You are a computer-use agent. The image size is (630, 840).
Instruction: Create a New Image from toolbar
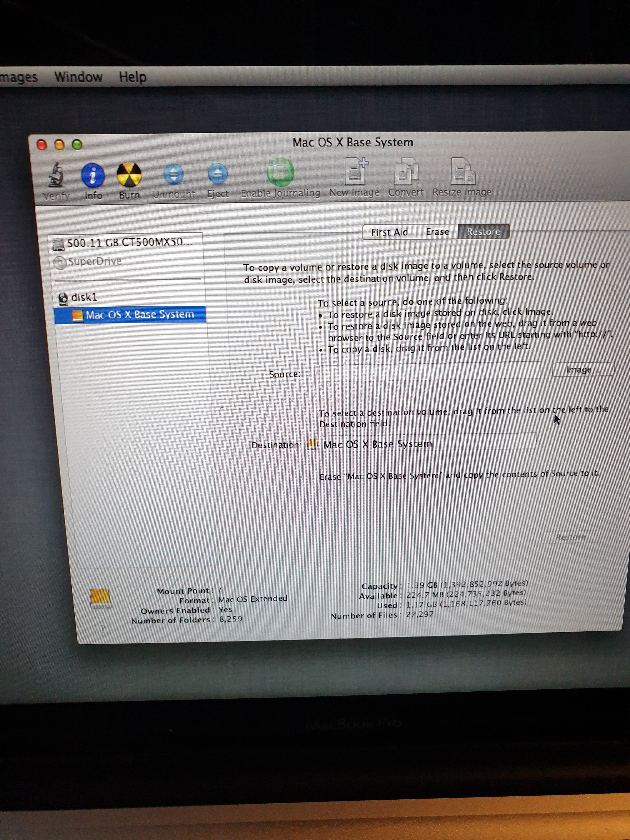356,172
